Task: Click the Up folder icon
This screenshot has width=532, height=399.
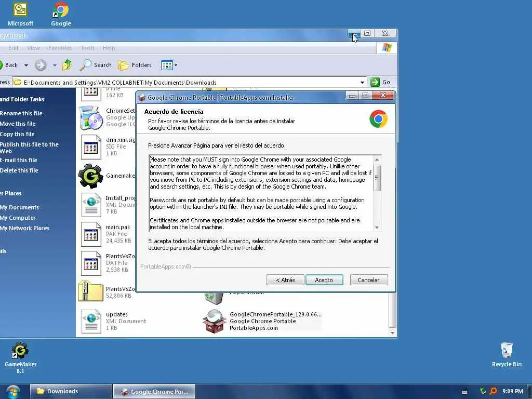Action: click(x=67, y=65)
